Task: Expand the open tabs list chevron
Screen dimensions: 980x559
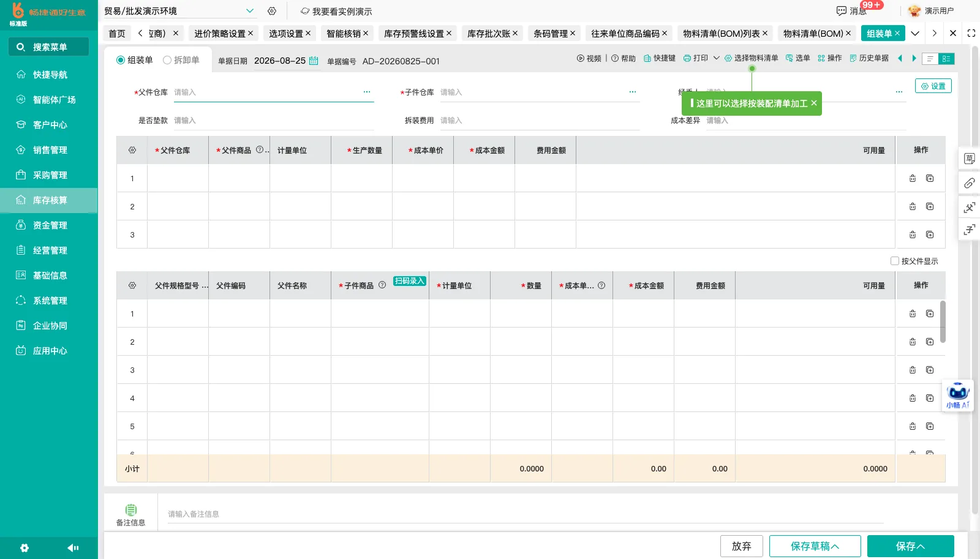Action: point(915,34)
